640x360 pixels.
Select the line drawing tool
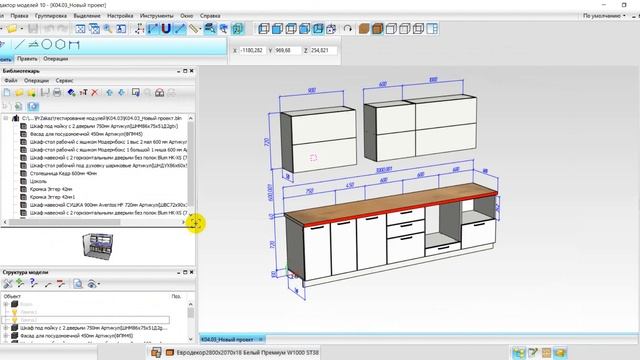click(20, 44)
